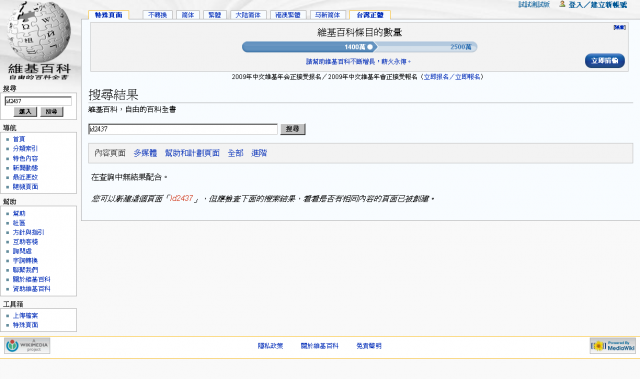This screenshot has width=640, height=379.
Task: Open 上傳檔案 in toolbox
Action: [25, 316]
